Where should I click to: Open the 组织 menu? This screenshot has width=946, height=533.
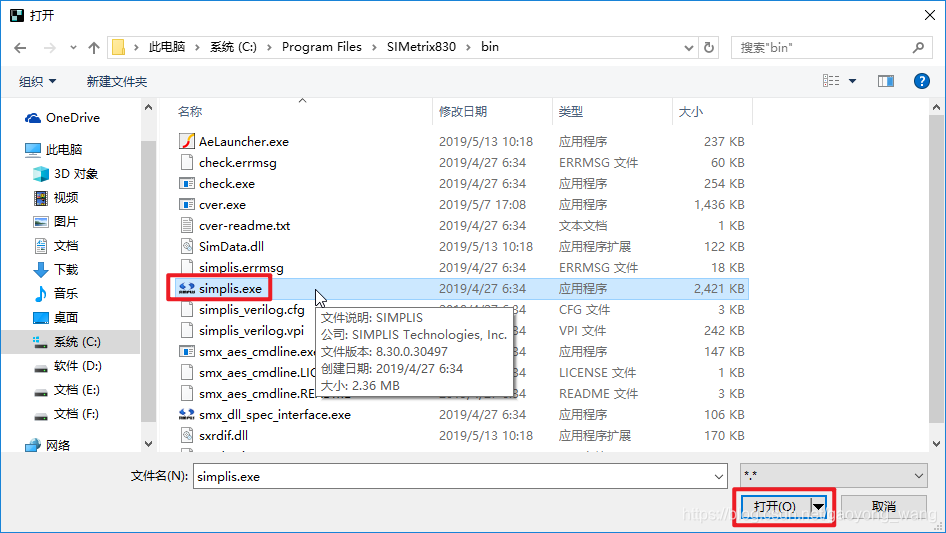point(37,81)
